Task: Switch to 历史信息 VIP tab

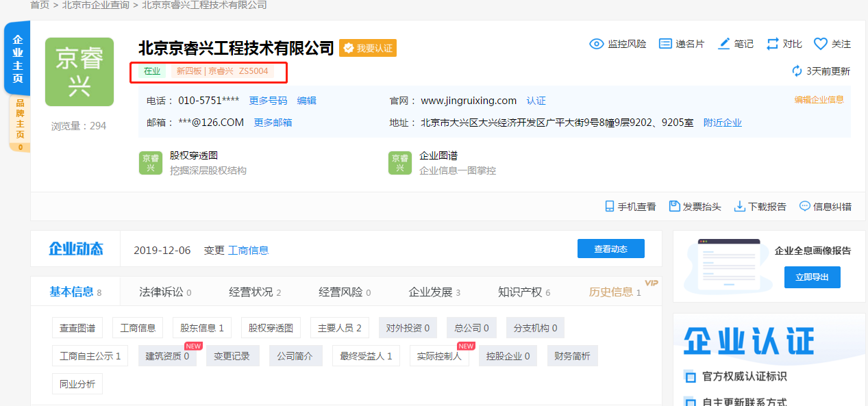Action: (615, 292)
